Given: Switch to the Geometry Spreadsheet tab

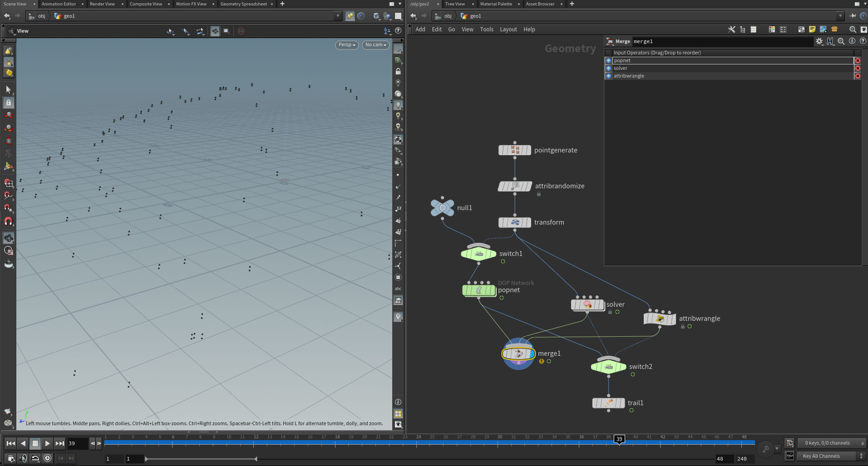Looking at the screenshot, I should point(244,4).
